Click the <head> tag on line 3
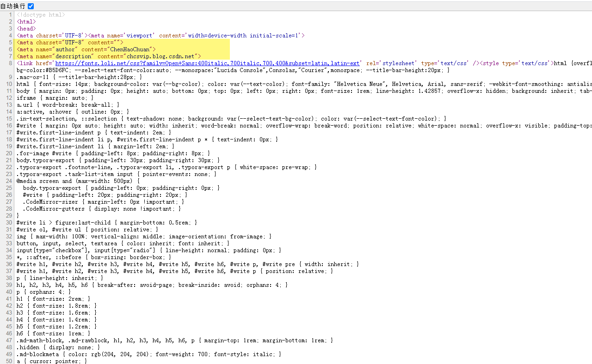The image size is (592, 364). point(26,29)
